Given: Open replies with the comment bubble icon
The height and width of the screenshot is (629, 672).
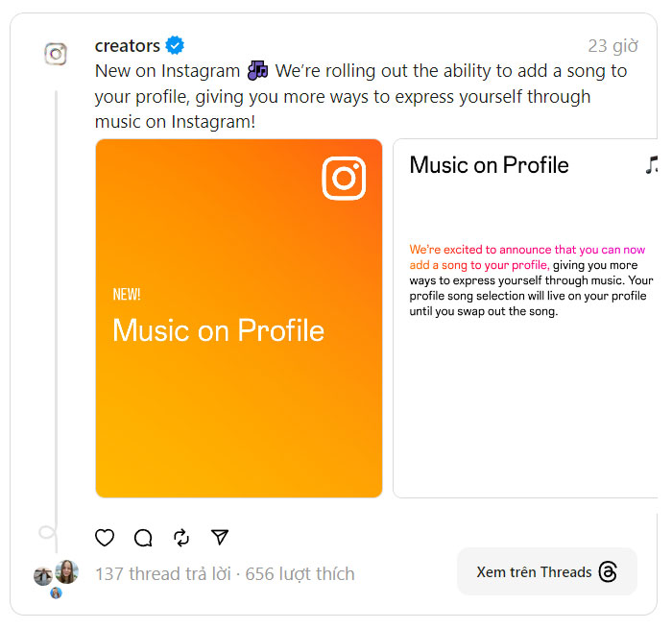Looking at the screenshot, I should (143, 538).
